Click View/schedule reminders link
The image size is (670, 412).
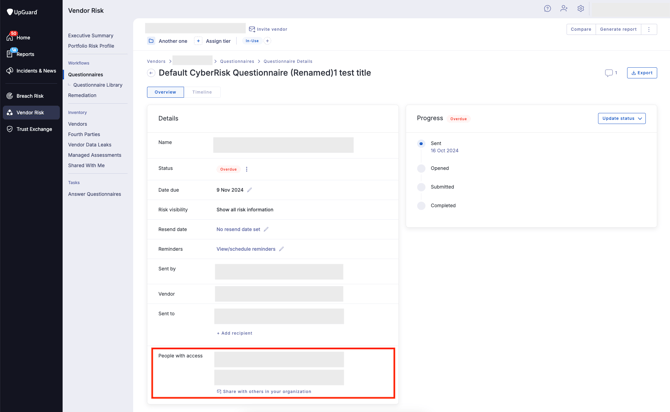coord(246,249)
